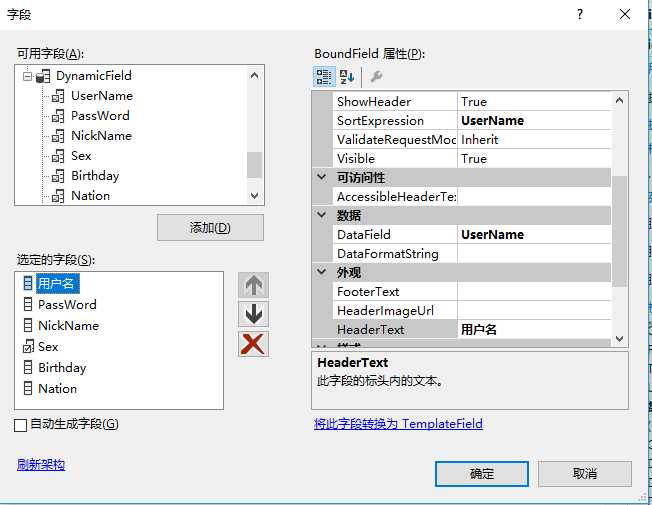Edit the SortExpression value UserName
This screenshot has height=505, width=652.
[x=534, y=121]
